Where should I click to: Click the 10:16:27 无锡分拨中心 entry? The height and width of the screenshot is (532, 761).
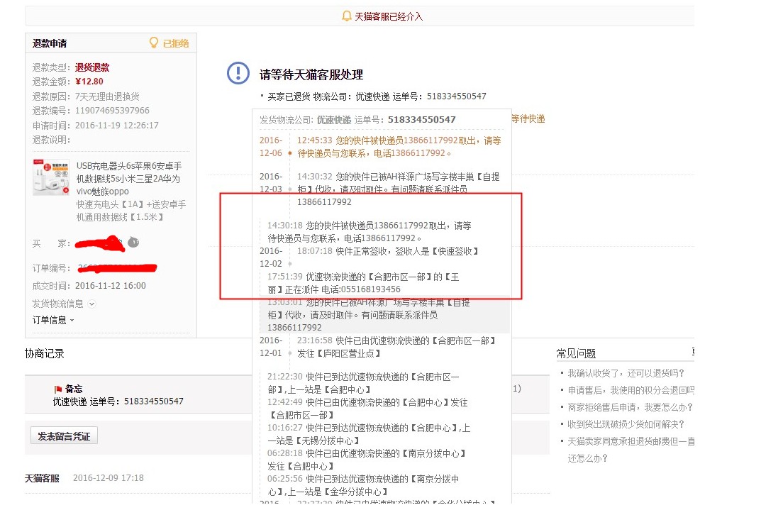click(369, 434)
